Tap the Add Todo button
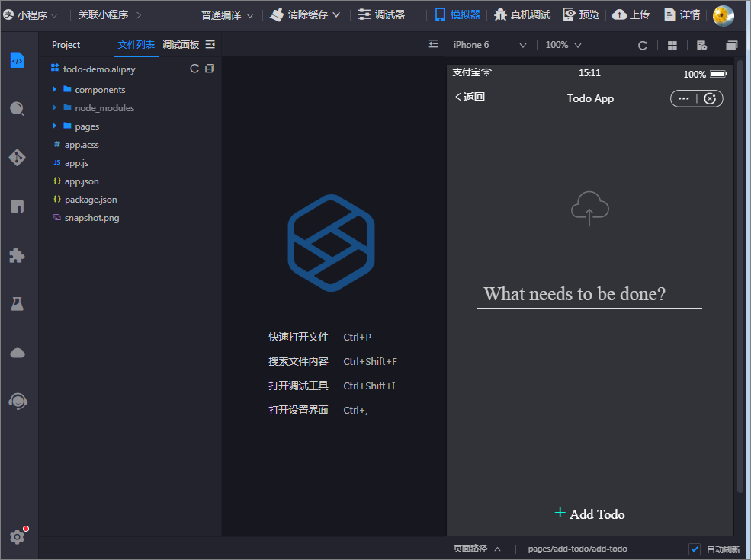This screenshot has height=560, width=751. 589,514
